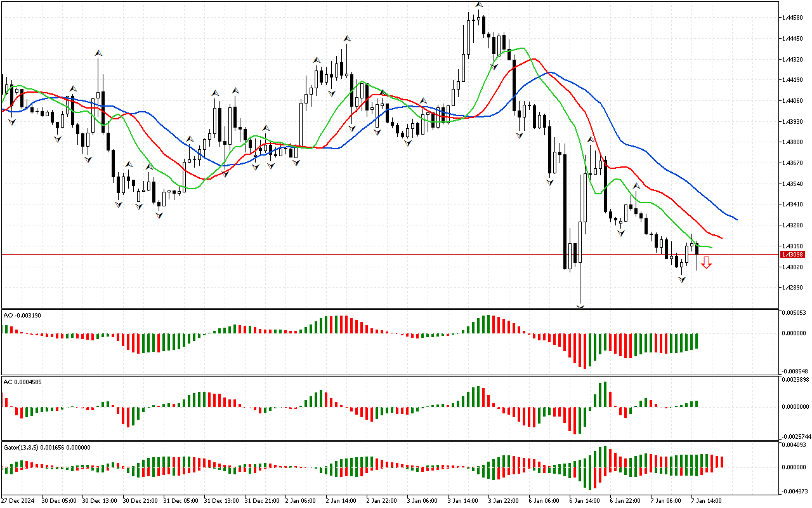Click the 27 Dec 2024 time label
812x508 pixels.
[x=18, y=500]
